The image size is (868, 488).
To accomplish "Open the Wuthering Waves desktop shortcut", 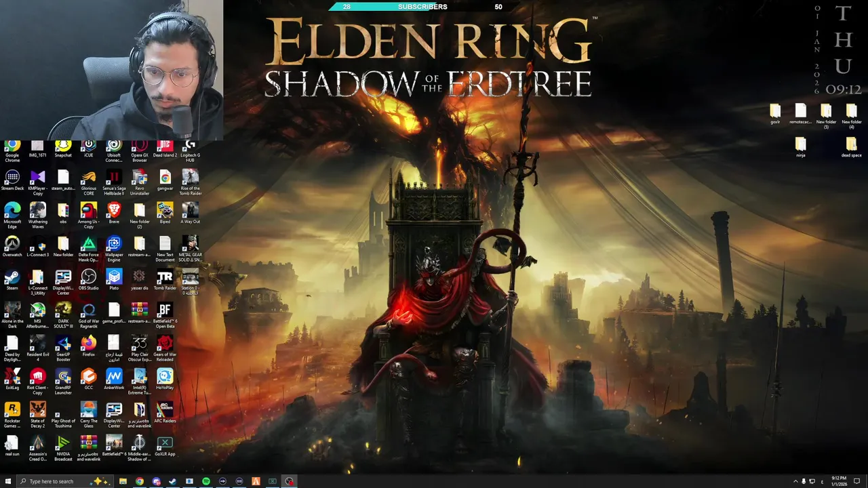I will pyautogui.click(x=38, y=216).
